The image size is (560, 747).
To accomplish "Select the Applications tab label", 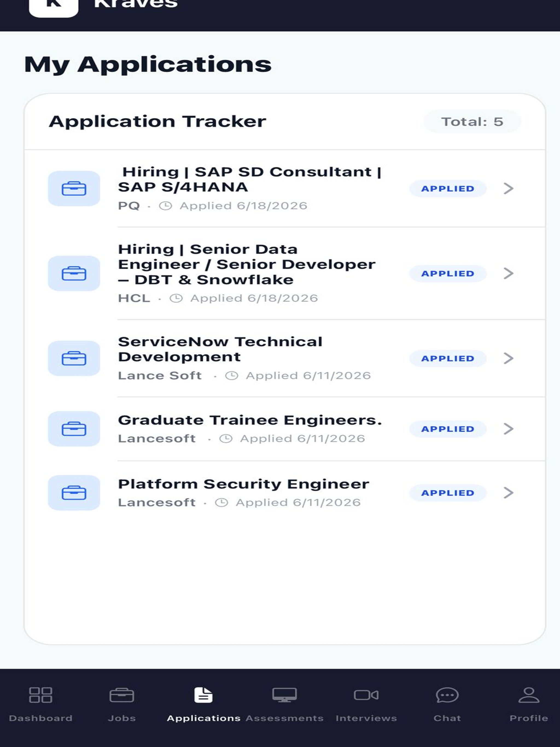I will click(204, 718).
